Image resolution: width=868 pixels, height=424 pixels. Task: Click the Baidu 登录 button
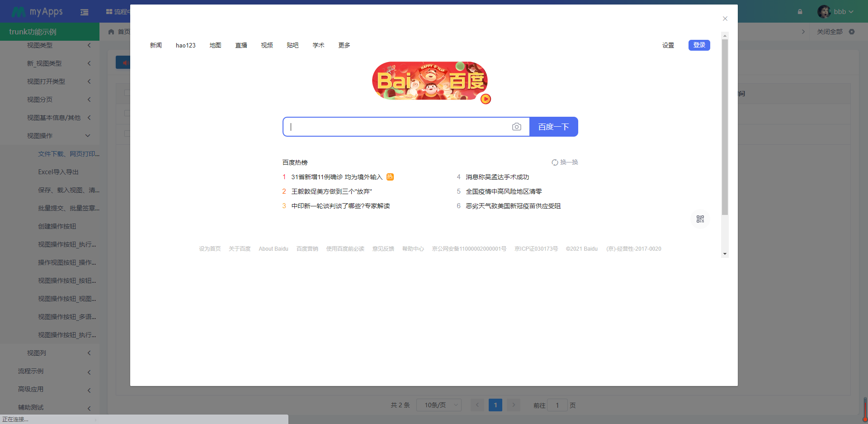tap(699, 45)
